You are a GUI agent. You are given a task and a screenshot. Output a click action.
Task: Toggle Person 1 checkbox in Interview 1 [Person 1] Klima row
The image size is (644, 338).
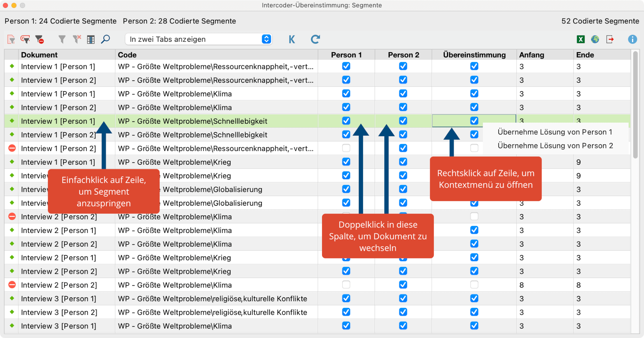click(346, 93)
